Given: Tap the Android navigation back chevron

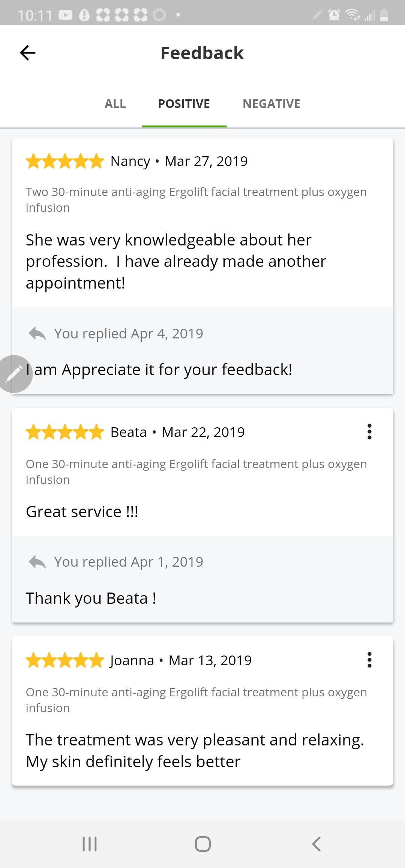Looking at the screenshot, I should [316, 844].
